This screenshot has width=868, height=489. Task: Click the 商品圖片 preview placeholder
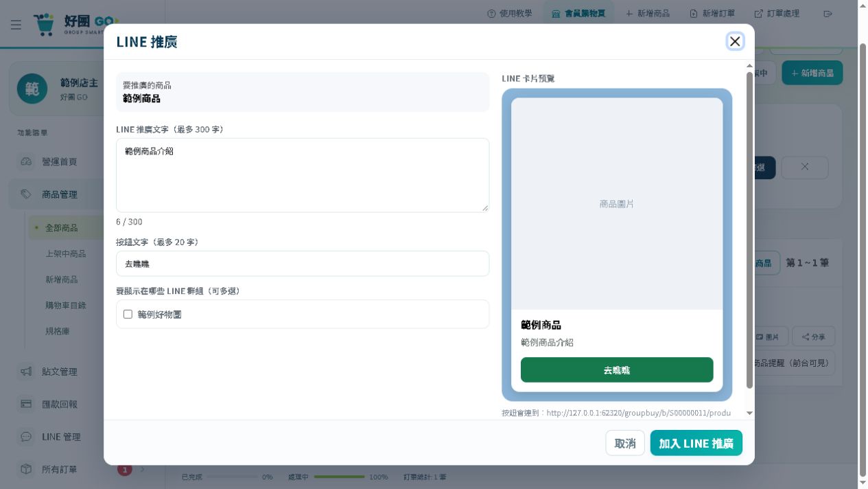click(x=617, y=204)
